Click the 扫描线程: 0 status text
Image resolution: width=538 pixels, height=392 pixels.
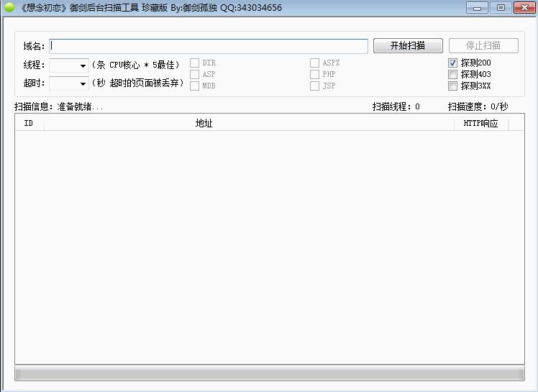click(396, 106)
